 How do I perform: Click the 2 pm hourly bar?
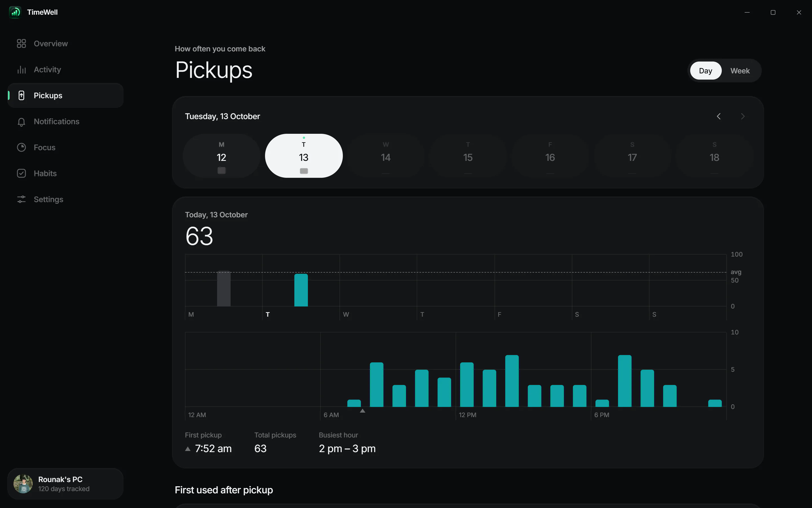click(x=512, y=381)
